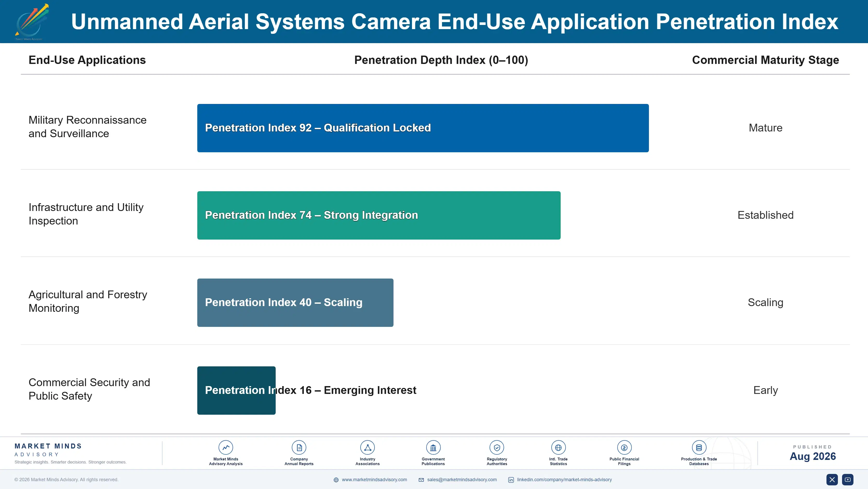Click the MARKET MINDS ADVISORY footer wordmark
Image resolution: width=868 pixels, height=489 pixels.
point(48,450)
